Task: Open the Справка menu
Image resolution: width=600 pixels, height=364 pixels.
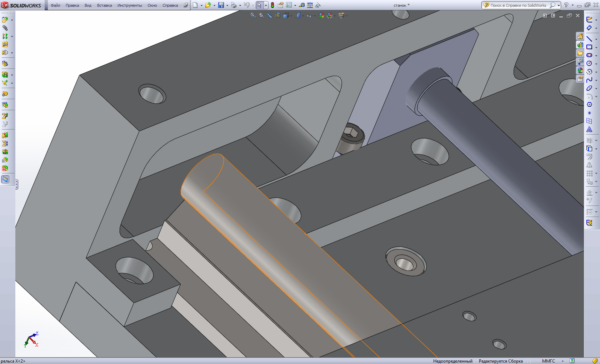Action: point(170,5)
